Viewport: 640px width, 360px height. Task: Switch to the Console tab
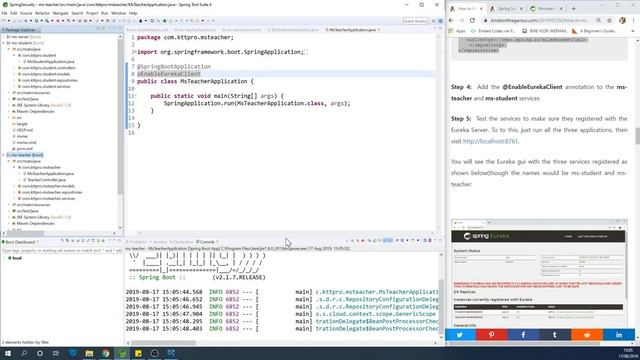(x=207, y=242)
